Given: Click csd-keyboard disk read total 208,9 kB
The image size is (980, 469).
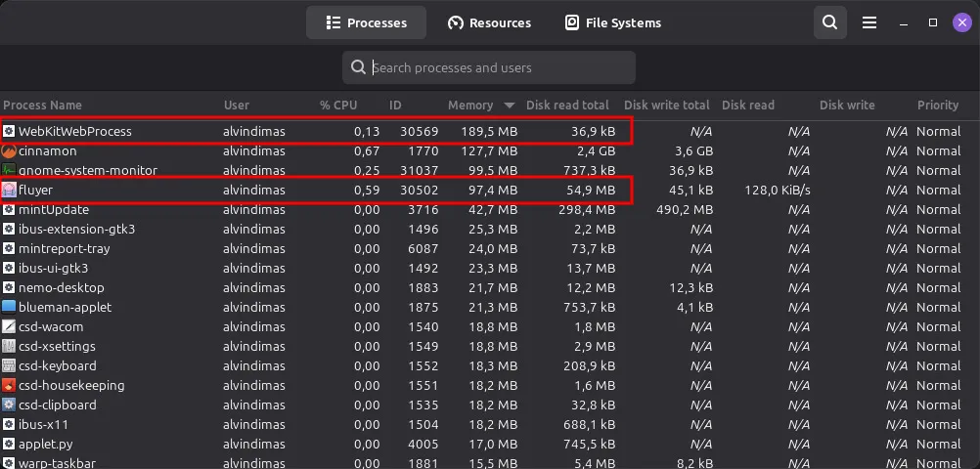Looking at the screenshot, I should coord(588,366).
